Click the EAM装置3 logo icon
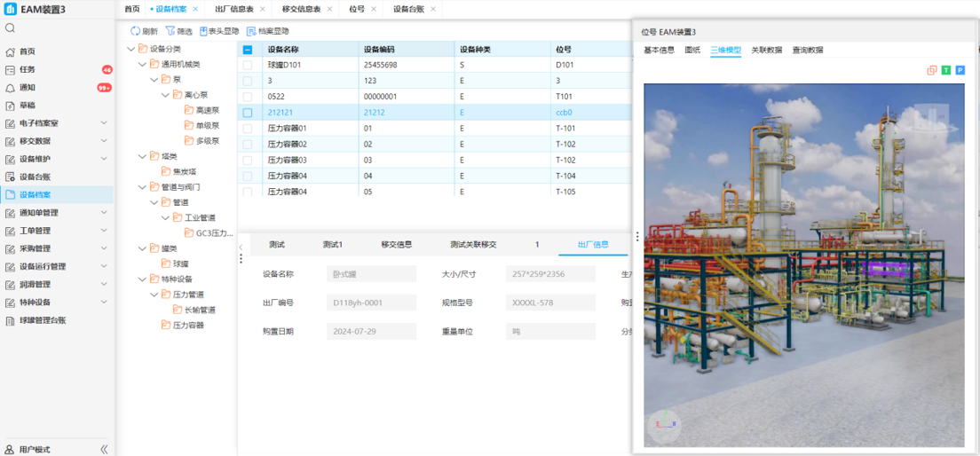 pyautogui.click(x=10, y=10)
